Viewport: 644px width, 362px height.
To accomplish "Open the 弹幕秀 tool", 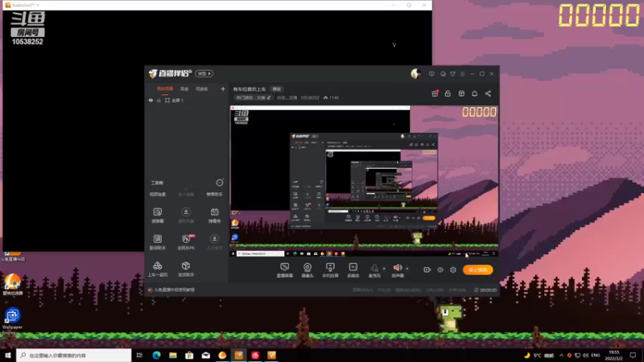I will [214, 215].
